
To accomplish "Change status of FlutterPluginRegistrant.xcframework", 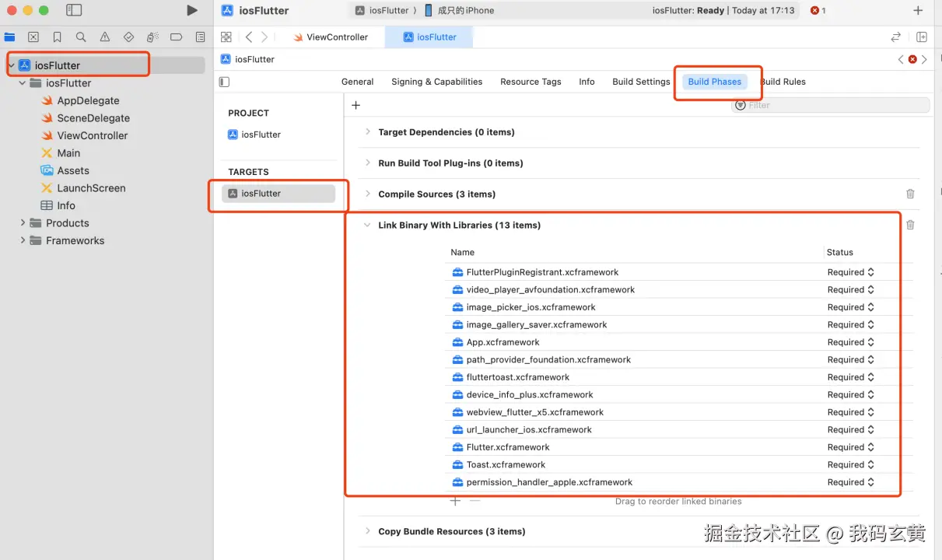I will 851,272.
